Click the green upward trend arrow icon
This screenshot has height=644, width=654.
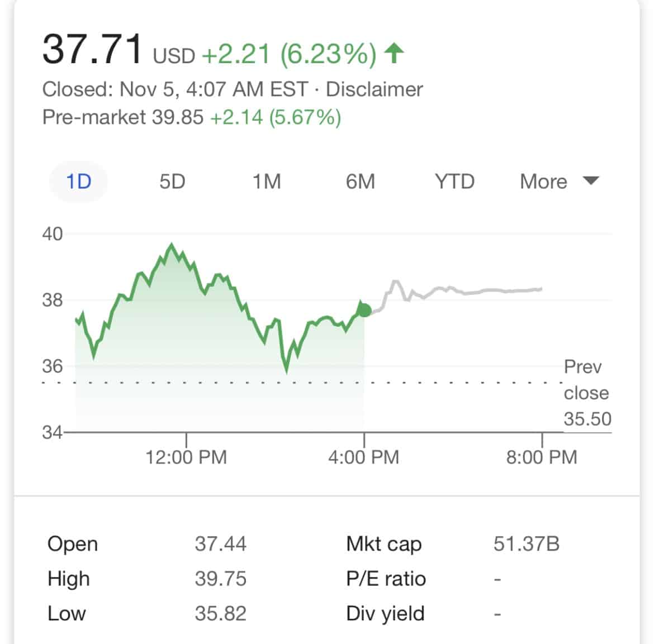tap(394, 53)
